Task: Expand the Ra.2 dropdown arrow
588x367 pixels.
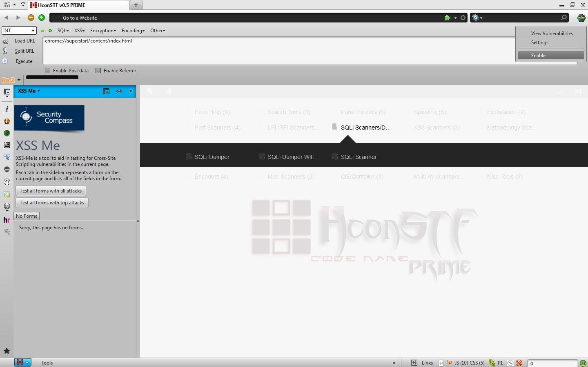Action: (19, 80)
